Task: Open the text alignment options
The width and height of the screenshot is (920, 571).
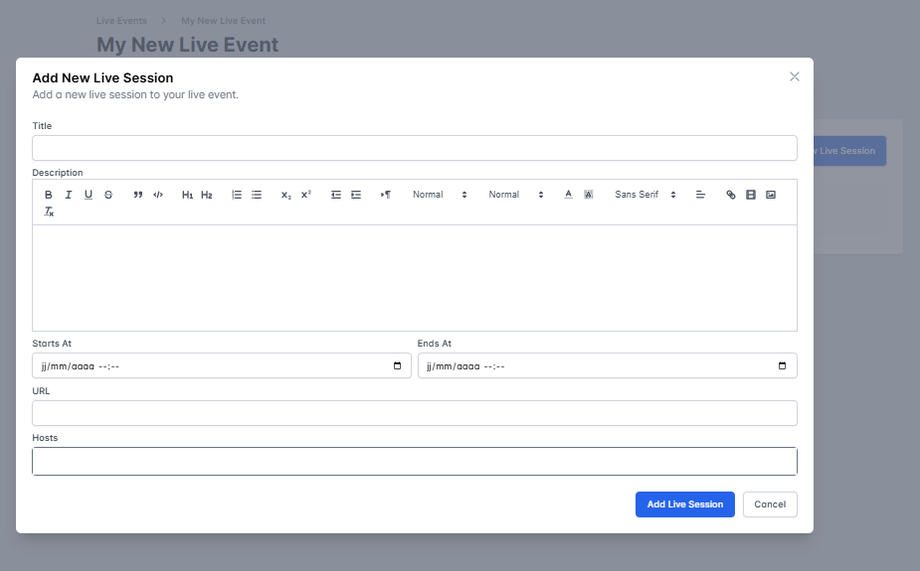Action: pos(700,195)
